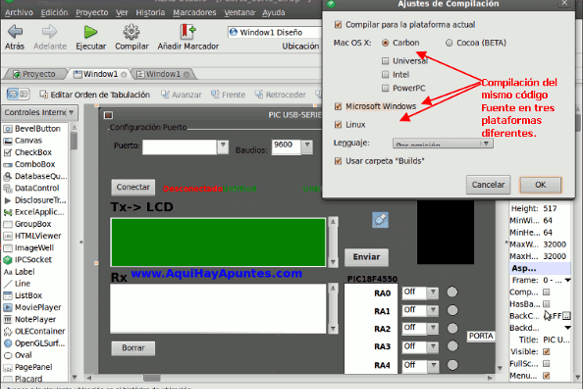The image size is (583, 389).
Task: Click OK button in dialog
Action: point(540,185)
